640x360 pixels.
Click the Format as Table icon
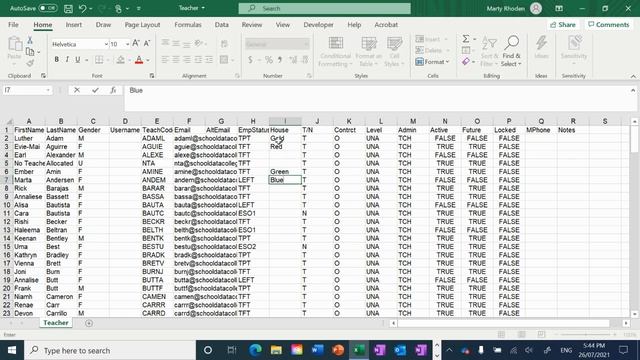[x=369, y=43]
